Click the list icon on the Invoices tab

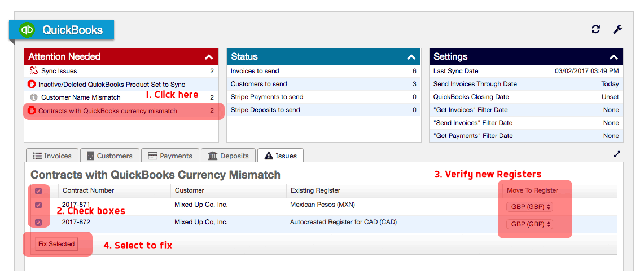point(37,156)
